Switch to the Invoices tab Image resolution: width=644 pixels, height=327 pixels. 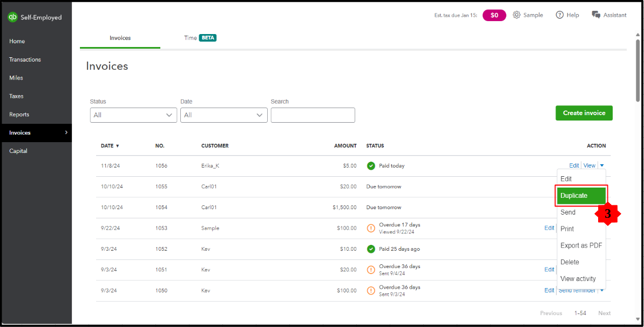pyautogui.click(x=120, y=38)
